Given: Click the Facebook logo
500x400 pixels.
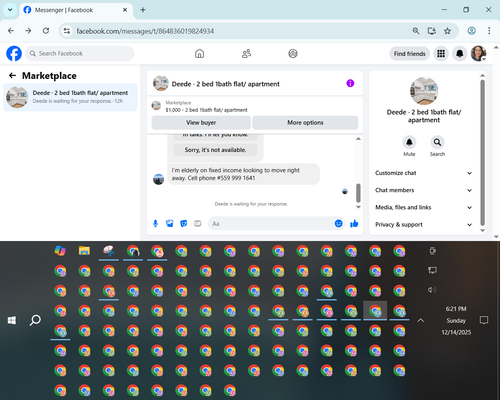Looking at the screenshot, I should point(14,53).
